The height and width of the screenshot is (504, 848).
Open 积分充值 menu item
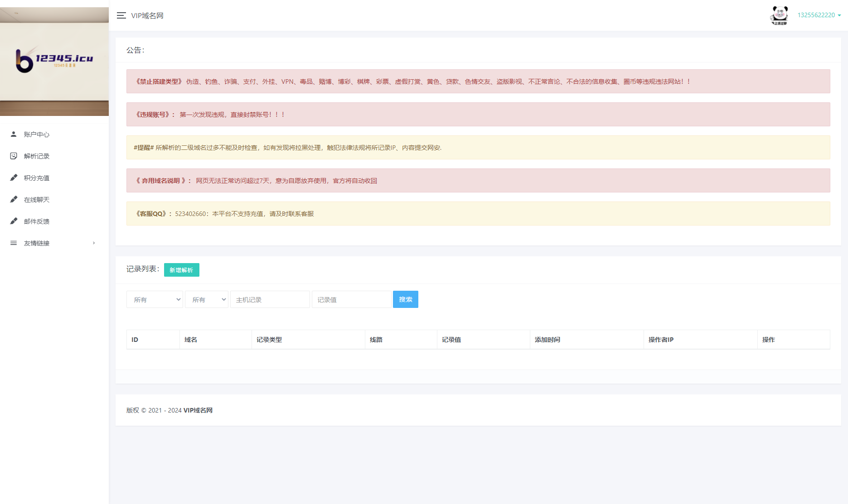point(54,178)
